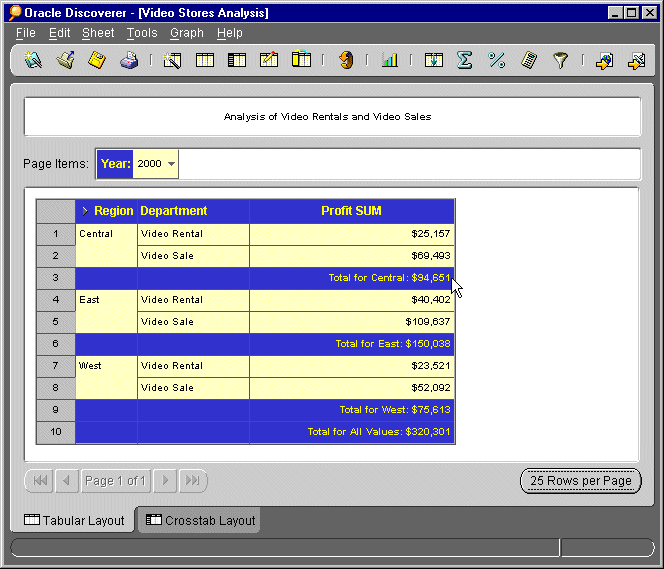Viewport: 664px width, 569px height.
Task: Click the Oracle Discoverer title bar icon
Action: coord(15,13)
